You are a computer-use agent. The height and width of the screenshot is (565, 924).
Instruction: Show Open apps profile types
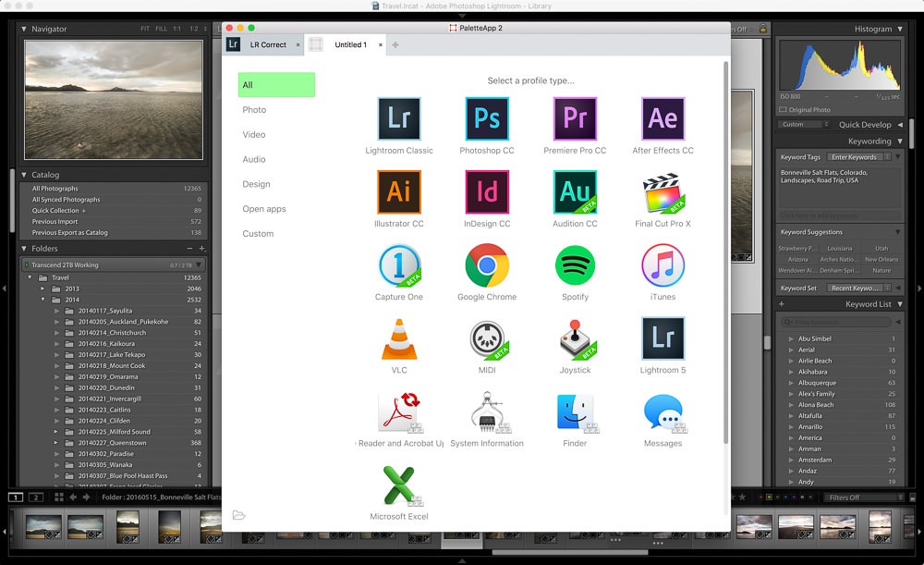pyautogui.click(x=264, y=209)
